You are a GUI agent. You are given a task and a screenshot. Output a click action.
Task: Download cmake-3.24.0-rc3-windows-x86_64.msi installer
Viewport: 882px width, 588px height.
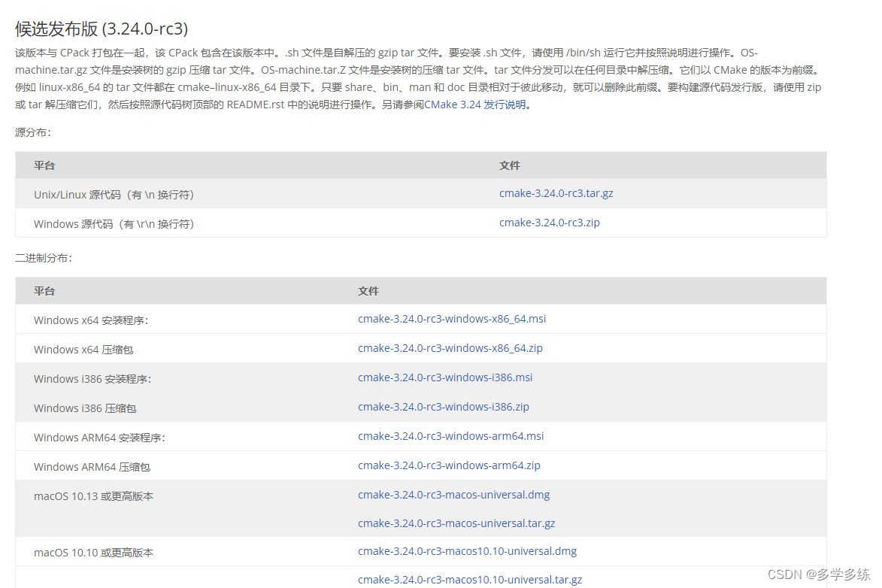pos(452,319)
